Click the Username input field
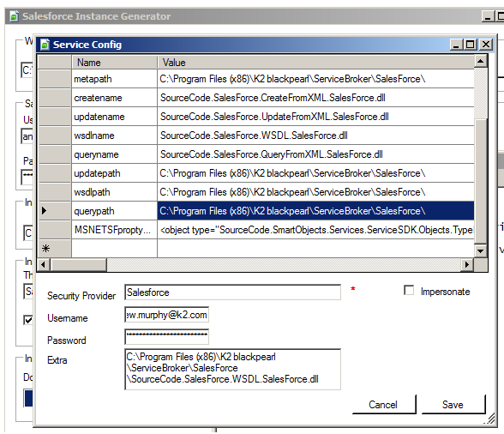The image size is (504, 434). coord(167,315)
